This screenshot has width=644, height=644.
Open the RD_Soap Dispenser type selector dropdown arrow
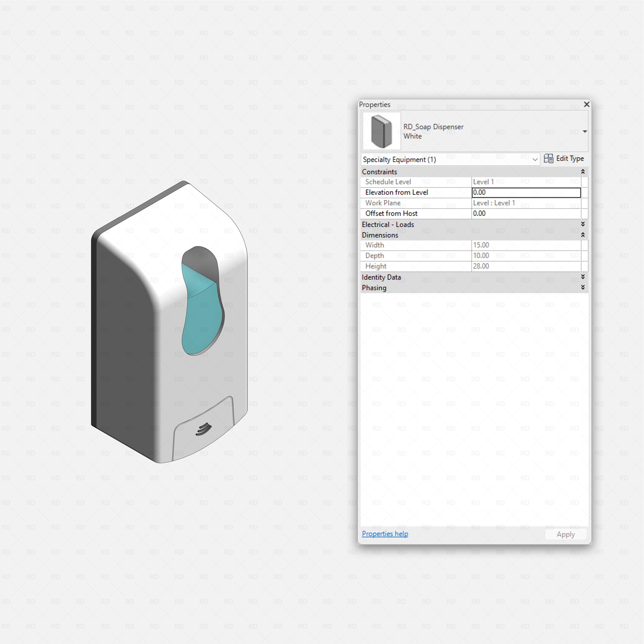coord(585,131)
